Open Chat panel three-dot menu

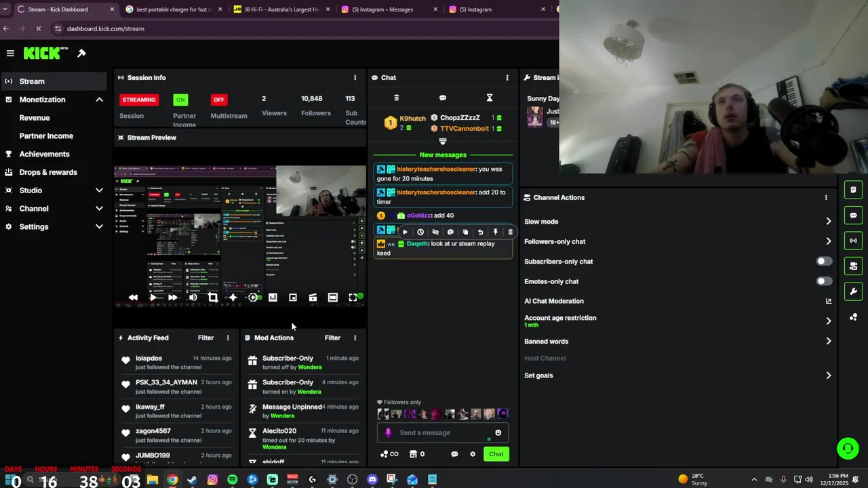[507, 77]
